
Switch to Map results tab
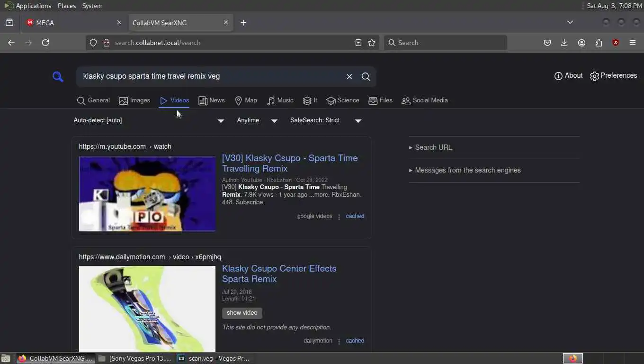tap(246, 100)
